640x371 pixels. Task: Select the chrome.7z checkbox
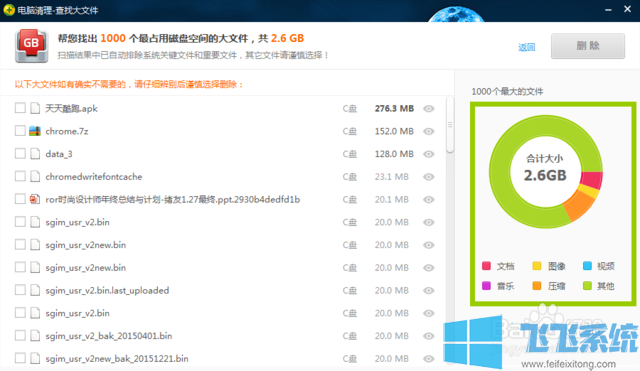pos(20,131)
